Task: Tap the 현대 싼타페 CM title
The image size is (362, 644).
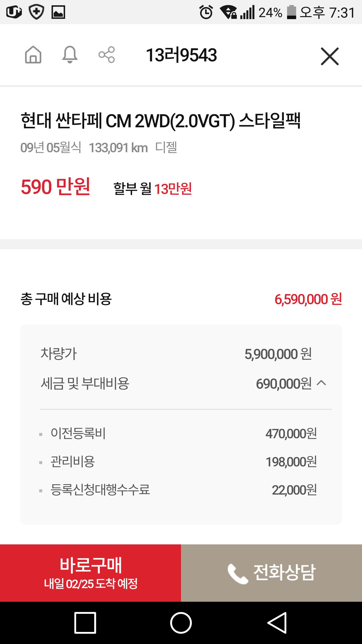Action: (160, 121)
